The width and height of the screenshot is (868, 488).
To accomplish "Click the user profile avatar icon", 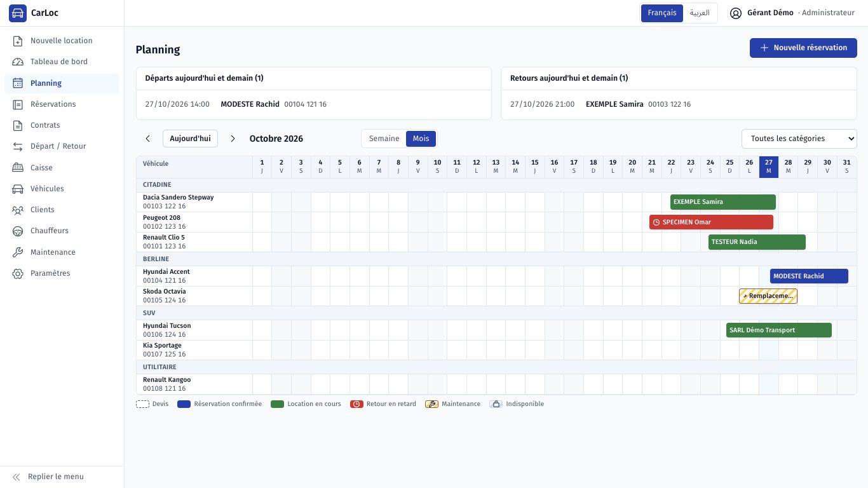I will click(x=736, y=13).
